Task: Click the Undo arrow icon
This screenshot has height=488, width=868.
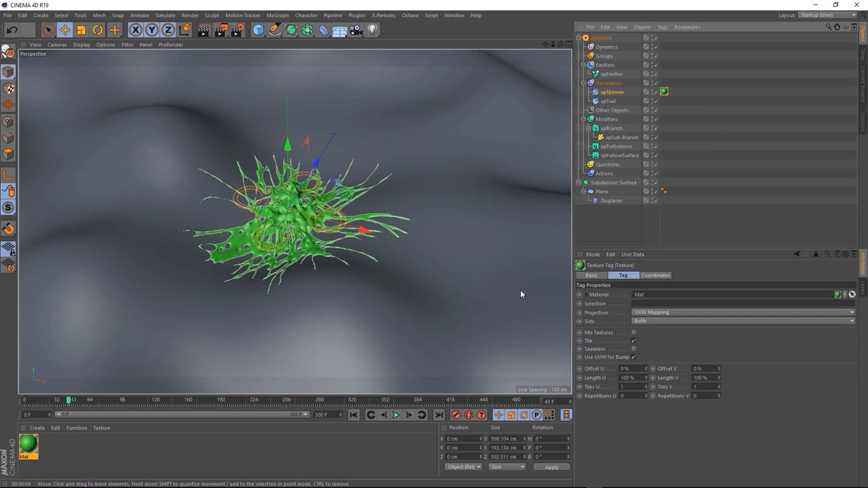Action: pyautogui.click(x=12, y=30)
